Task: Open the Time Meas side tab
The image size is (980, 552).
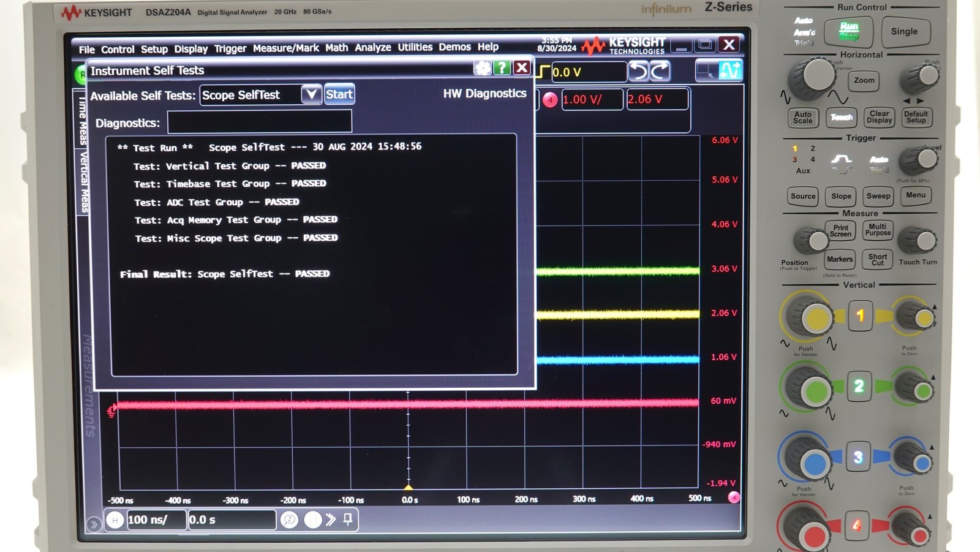Action: click(x=81, y=120)
